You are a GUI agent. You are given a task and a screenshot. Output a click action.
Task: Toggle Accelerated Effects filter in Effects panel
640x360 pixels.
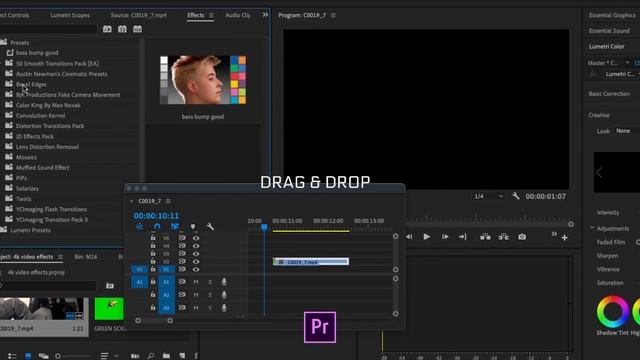click(x=107, y=29)
